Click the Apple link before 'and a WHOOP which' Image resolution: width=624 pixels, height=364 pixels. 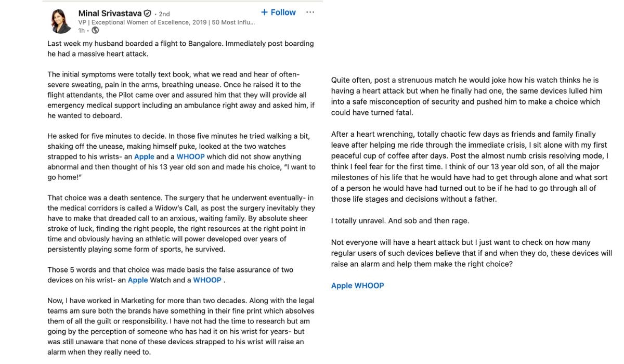pos(144,157)
